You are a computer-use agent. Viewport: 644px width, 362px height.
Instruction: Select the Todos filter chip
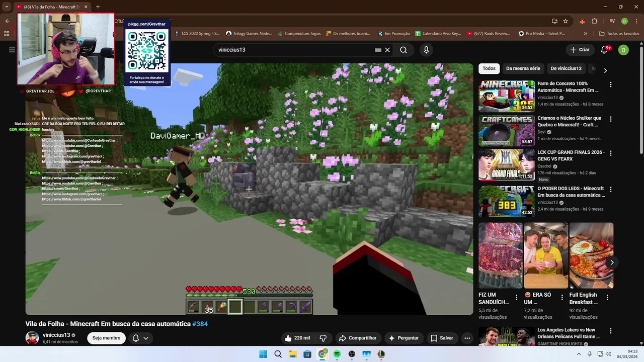[489, 68]
